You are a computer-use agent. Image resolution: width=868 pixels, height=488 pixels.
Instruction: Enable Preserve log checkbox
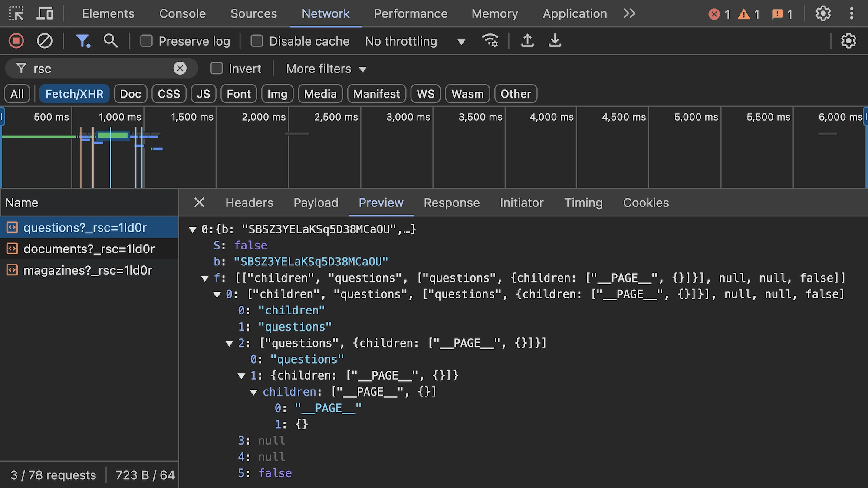click(147, 41)
